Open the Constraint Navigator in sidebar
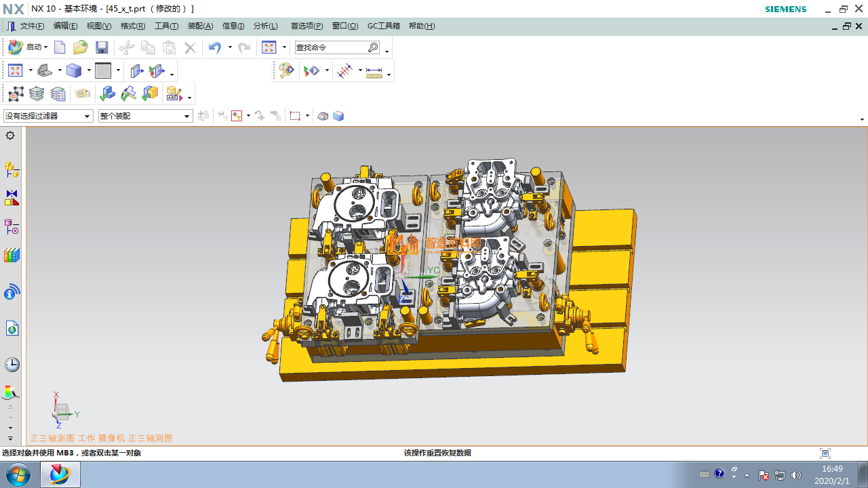 click(12, 198)
